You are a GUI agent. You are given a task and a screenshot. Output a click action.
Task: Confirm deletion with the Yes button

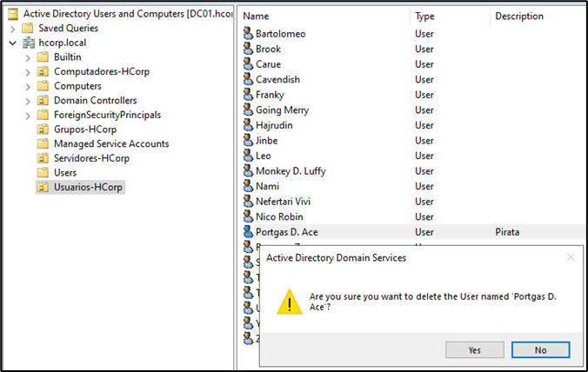(x=474, y=349)
